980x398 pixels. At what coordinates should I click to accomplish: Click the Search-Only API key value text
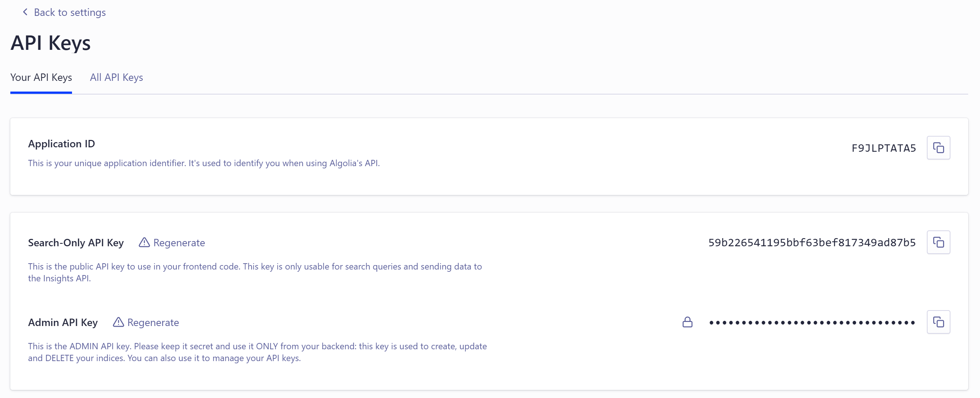point(812,243)
